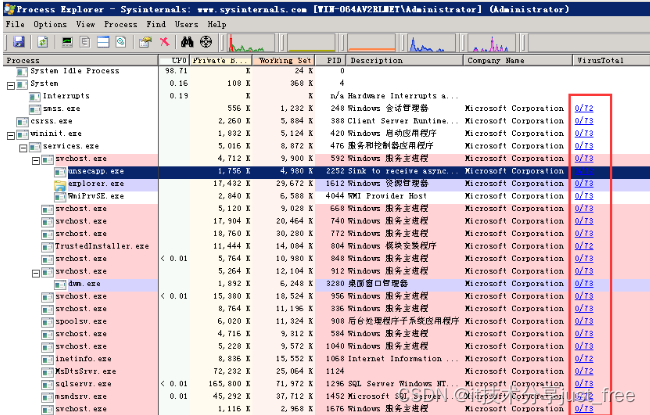This screenshot has height=415, width=650.
Task: Select the explorer.exe process row
Action: click(326, 184)
